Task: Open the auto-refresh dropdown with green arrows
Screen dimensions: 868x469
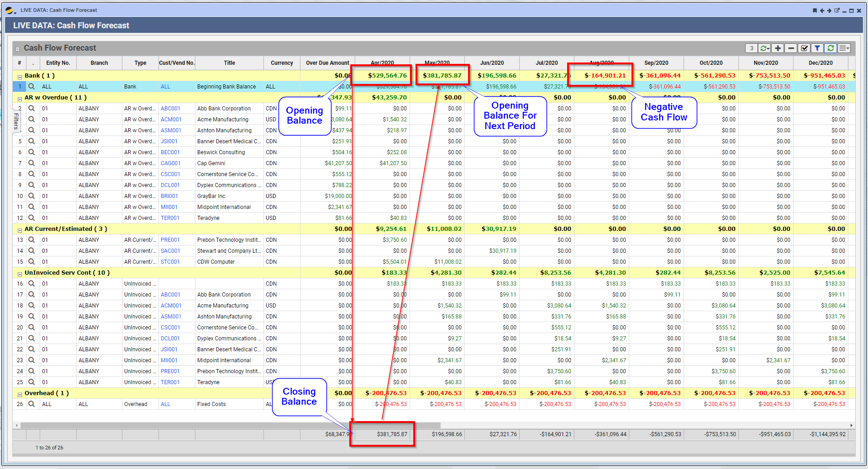Action: [765, 48]
